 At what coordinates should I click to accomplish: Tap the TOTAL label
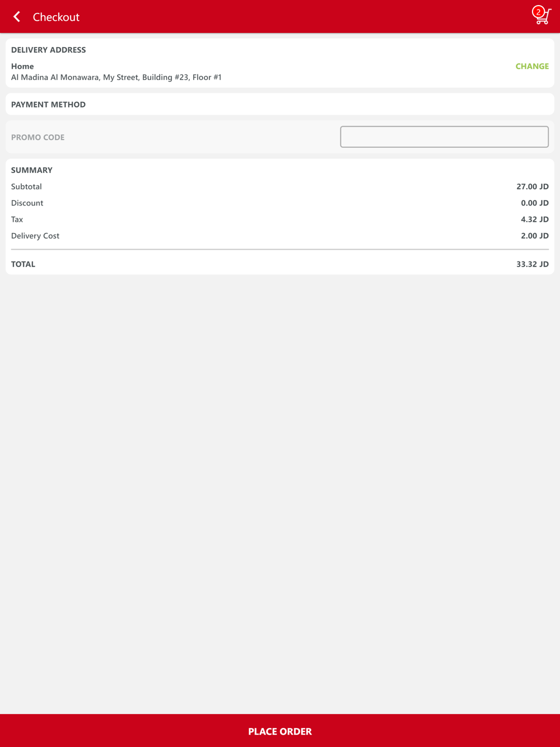pyautogui.click(x=23, y=264)
